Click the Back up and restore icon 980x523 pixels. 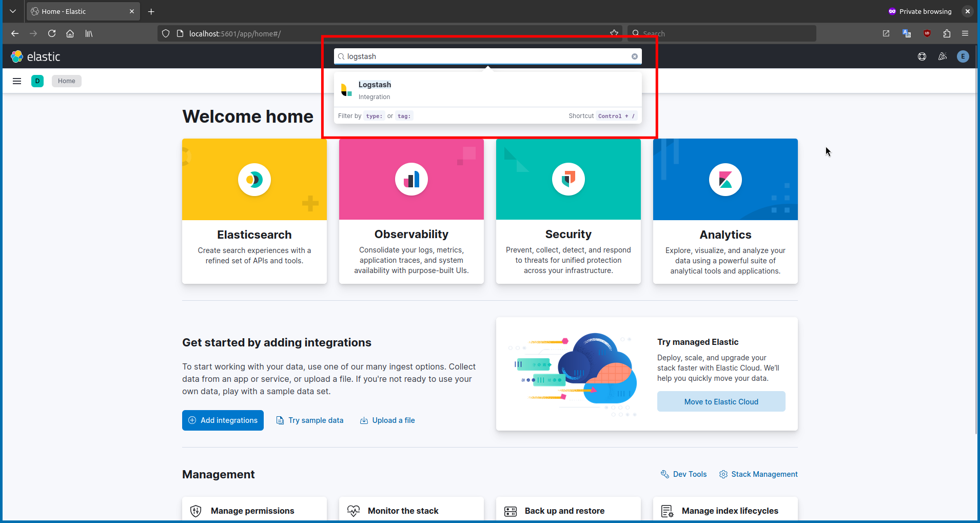pyautogui.click(x=511, y=511)
